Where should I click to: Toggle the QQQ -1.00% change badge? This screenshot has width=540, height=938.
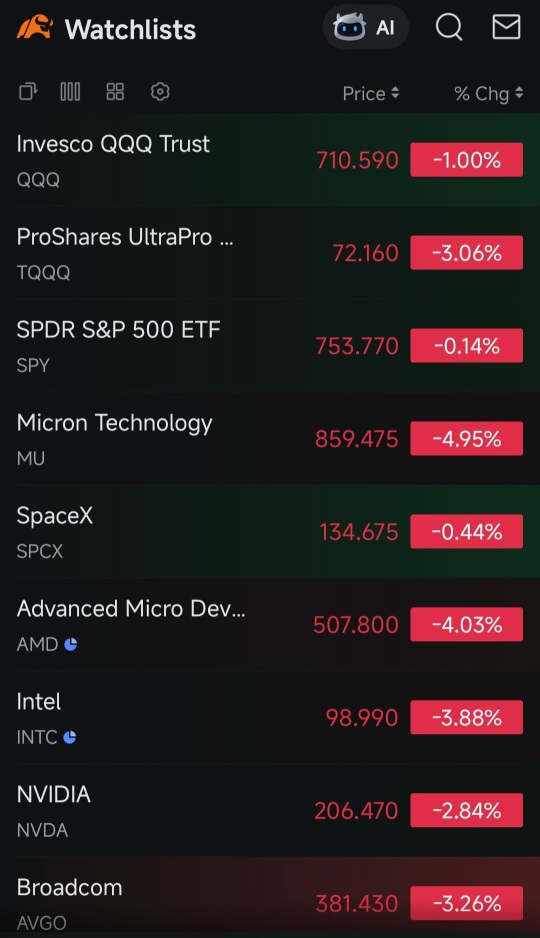tap(466, 160)
